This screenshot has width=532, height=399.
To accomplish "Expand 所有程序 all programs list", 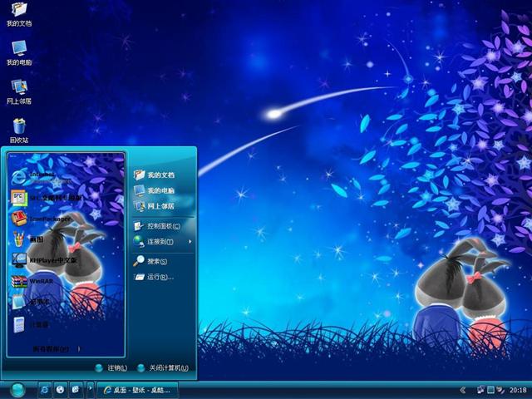I will coord(57,349).
